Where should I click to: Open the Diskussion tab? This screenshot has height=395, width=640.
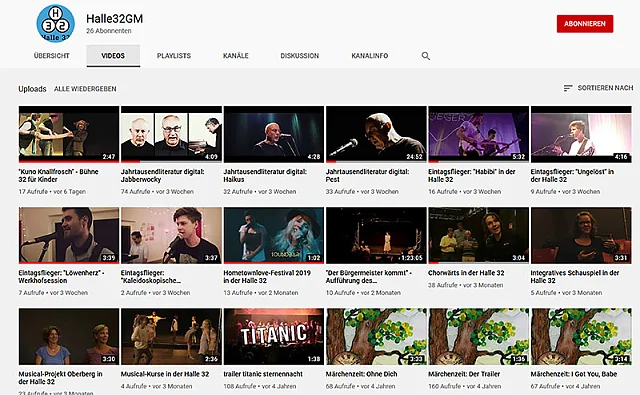pyautogui.click(x=300, y=56)
